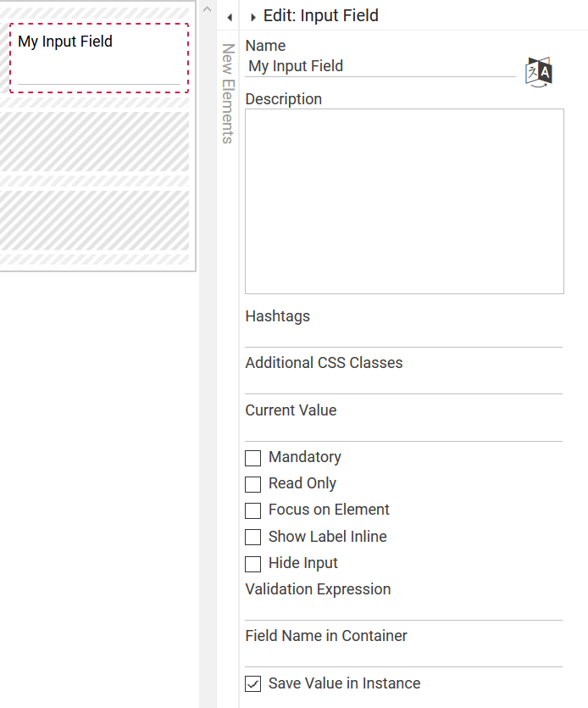Viewport: 588px width, 708px height.
Task: Click the Name text field
Action: point(380,66)
